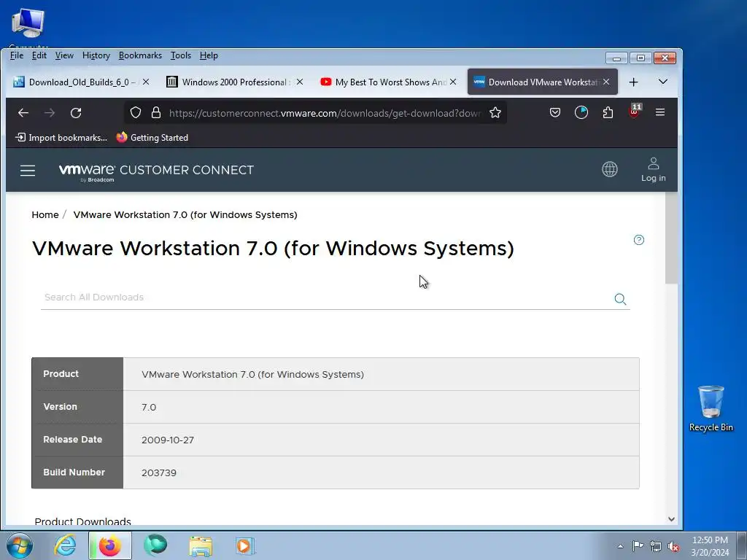Click the Product Downloads heading
This screenshot has height=560, width=747.
tap(83, 521)
